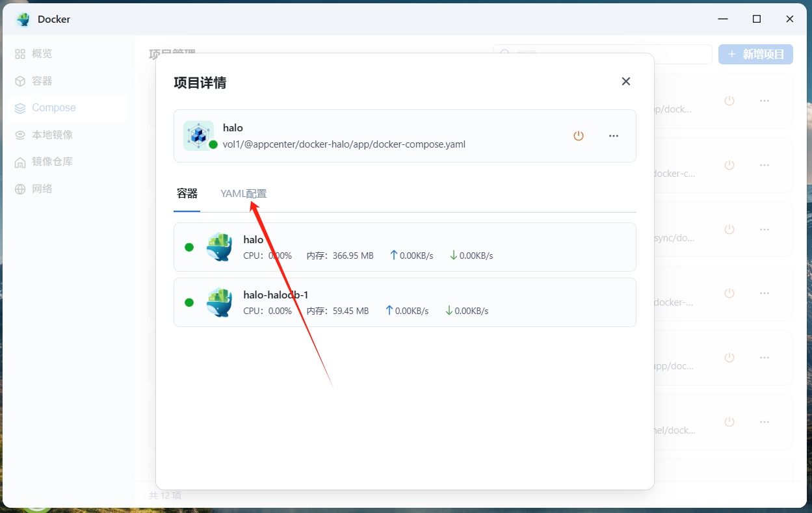
Task: Open the halo project more options menu
Action: [613, 136]
